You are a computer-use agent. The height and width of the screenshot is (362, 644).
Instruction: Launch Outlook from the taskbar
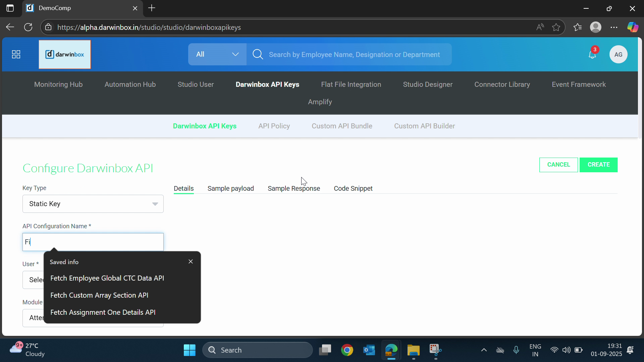pyautogui.click(x=369, y=350)
